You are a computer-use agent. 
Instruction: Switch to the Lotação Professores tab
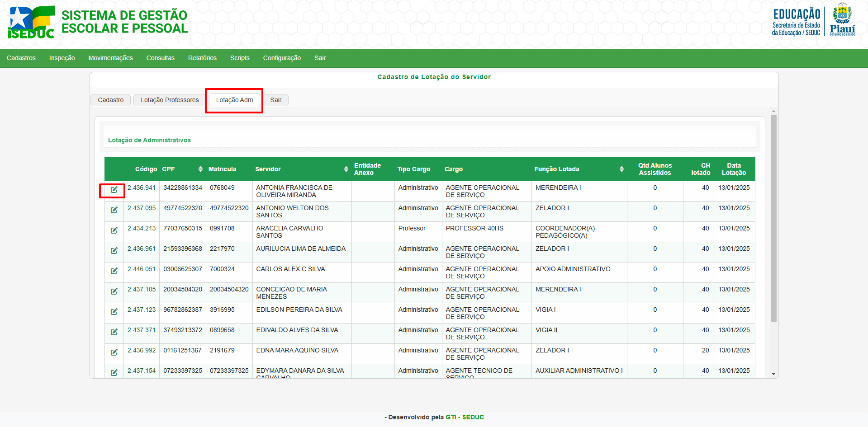coord(170,100)
